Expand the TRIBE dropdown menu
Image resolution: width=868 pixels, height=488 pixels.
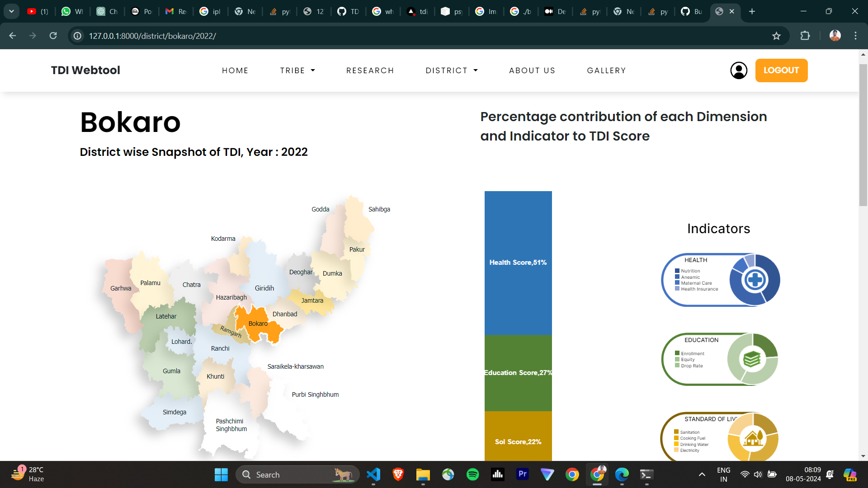pos(297,70)
